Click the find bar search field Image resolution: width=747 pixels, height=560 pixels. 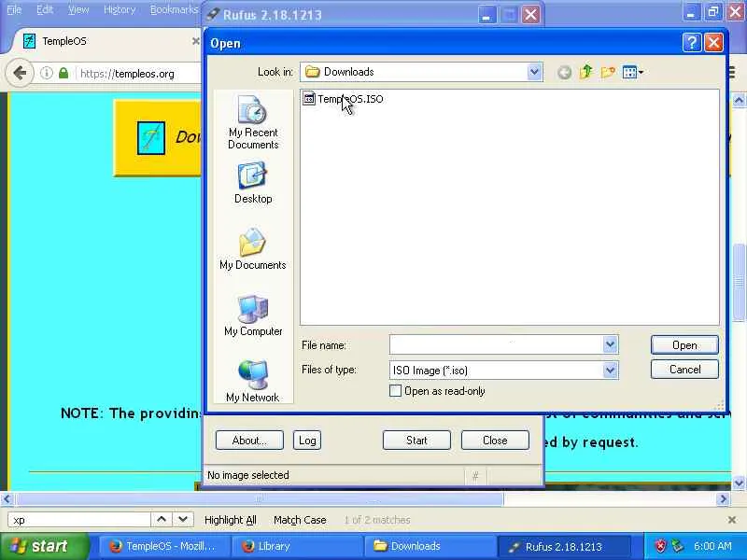[79, 520]
